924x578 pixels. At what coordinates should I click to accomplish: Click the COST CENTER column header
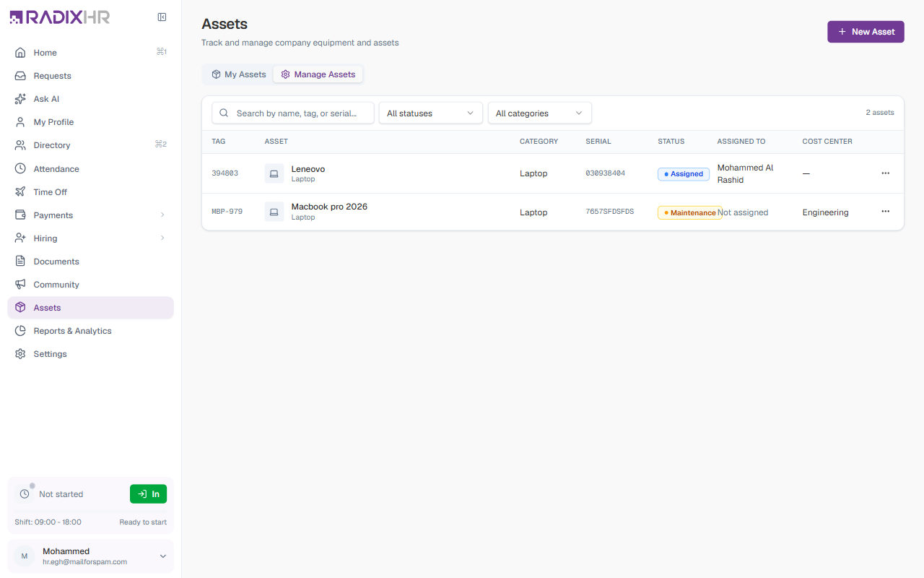point(827,142)
